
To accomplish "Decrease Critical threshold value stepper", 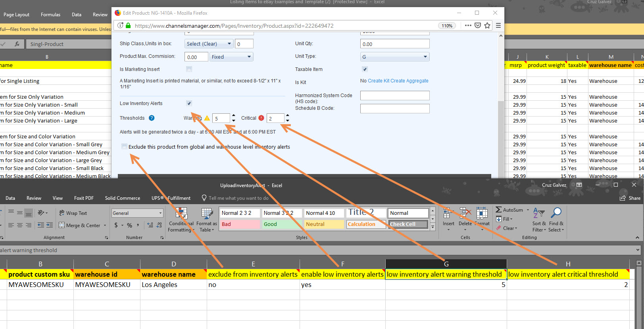I will click(x=288, y=120).
